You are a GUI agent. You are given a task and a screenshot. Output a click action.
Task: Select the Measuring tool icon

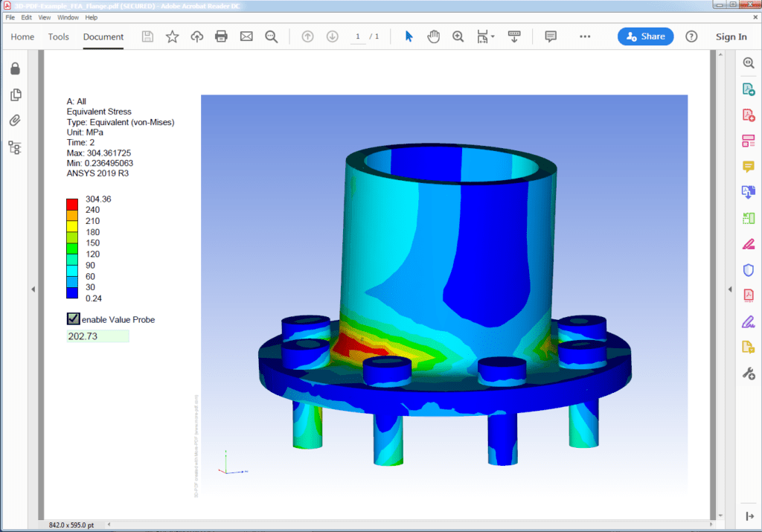point(481,36)
